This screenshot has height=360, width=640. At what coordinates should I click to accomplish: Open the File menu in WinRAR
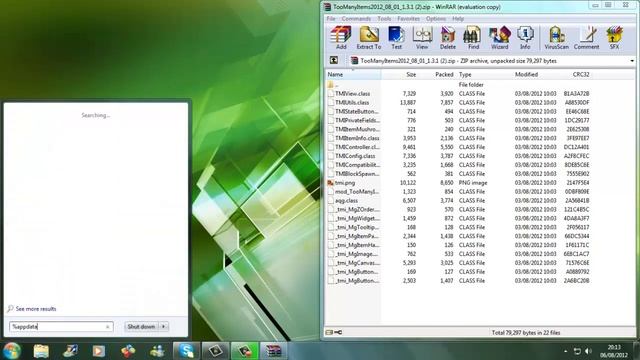point(331,19)
